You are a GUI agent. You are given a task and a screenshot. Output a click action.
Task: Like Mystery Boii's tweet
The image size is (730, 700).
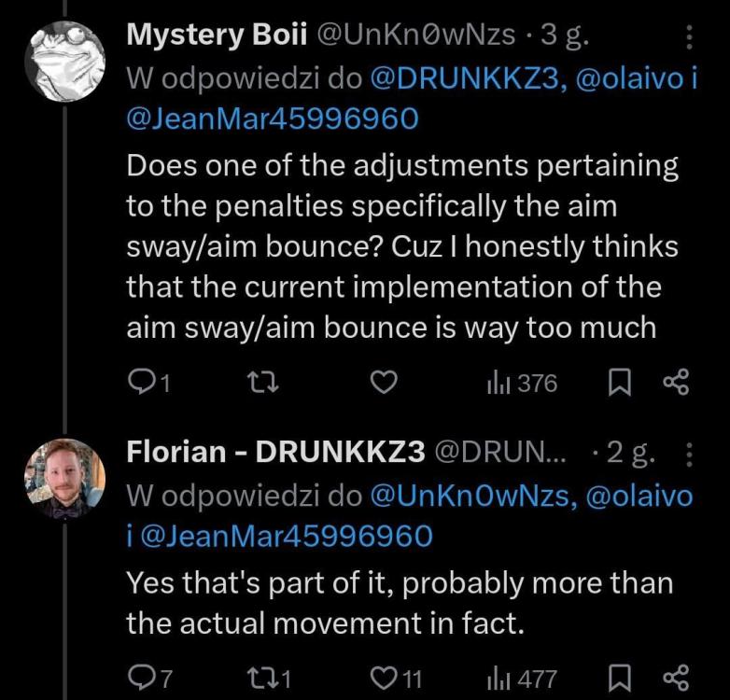point(386,383)
